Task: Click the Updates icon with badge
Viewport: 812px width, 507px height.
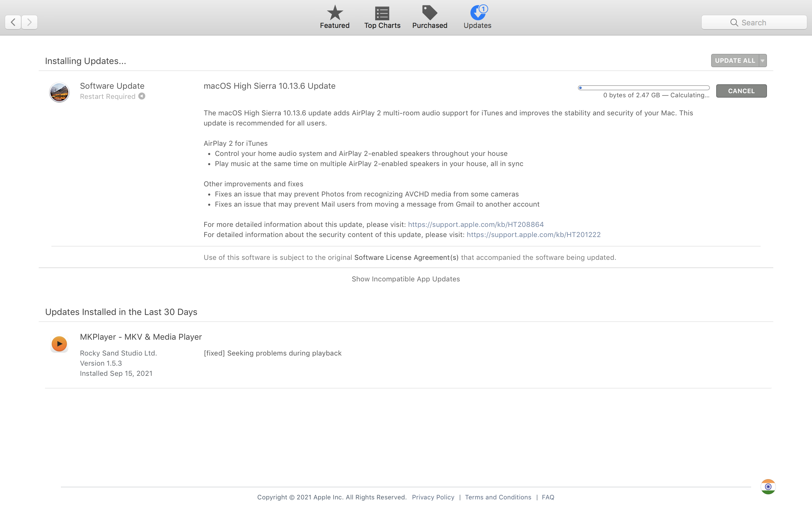Action: tap(478, 13)
